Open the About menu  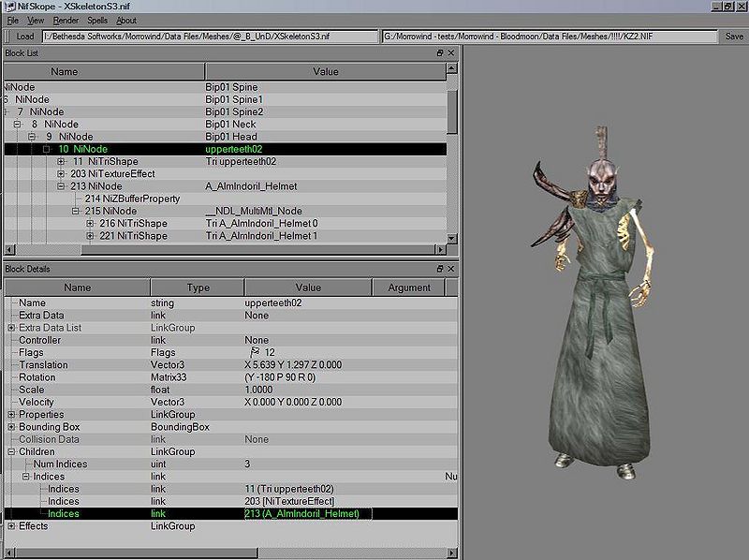tap(126, 21)
